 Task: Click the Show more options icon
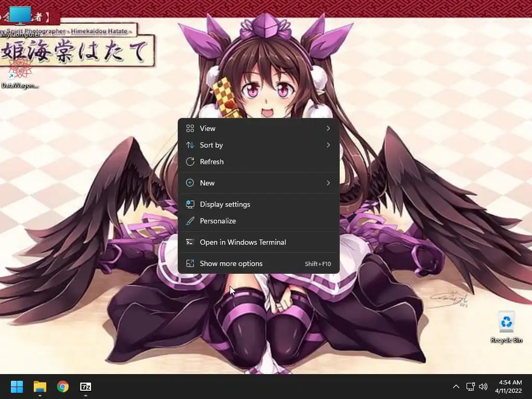pos(190,263)
